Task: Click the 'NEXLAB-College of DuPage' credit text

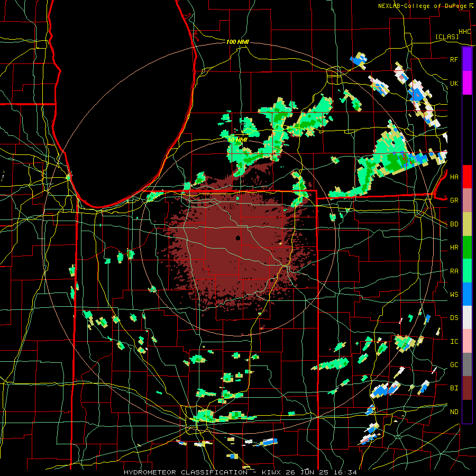Action: [x=423, y=6]
